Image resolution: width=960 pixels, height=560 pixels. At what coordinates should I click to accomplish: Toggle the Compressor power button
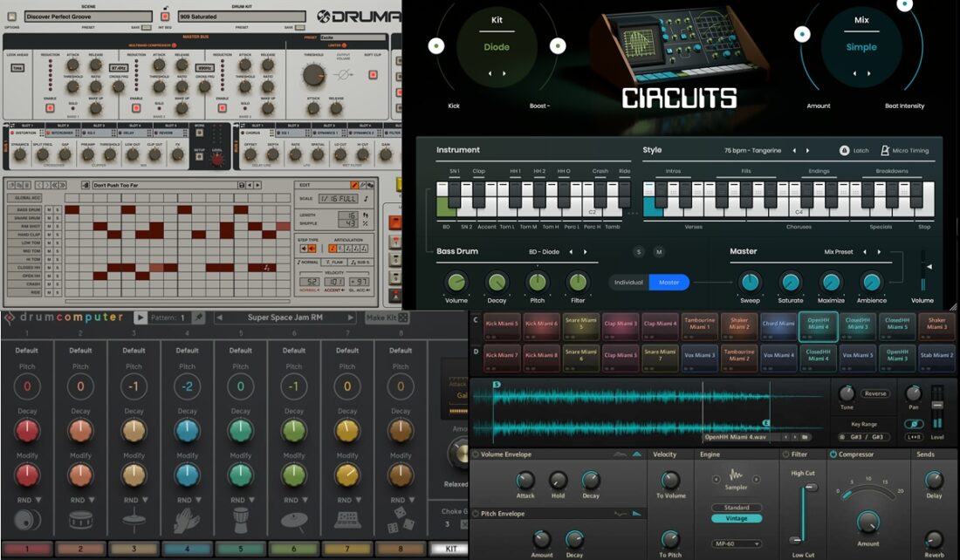[833, 454]
